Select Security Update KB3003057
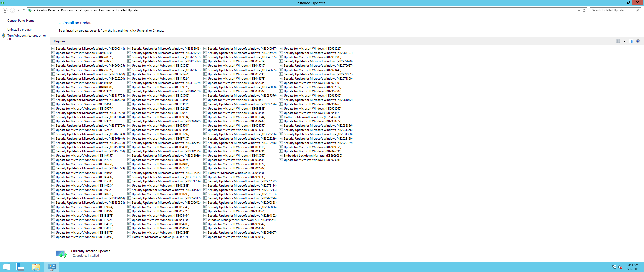 (240, 233)
